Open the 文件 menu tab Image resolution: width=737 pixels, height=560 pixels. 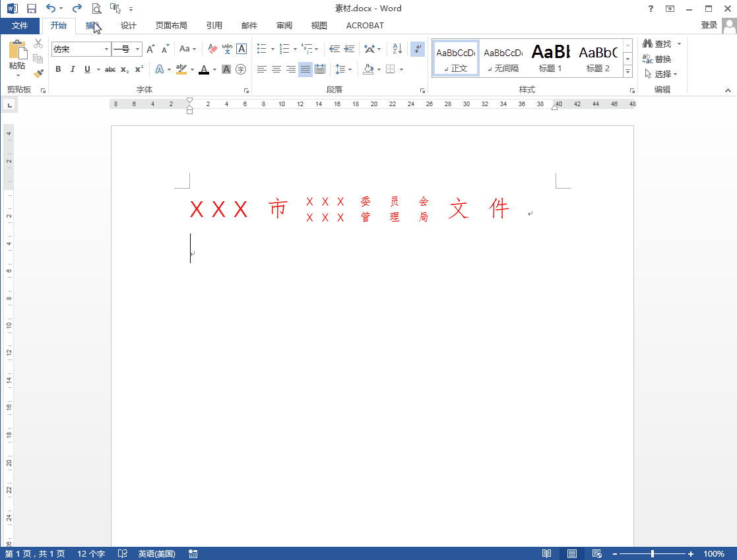pyautogui.click(x=20, y=26)
